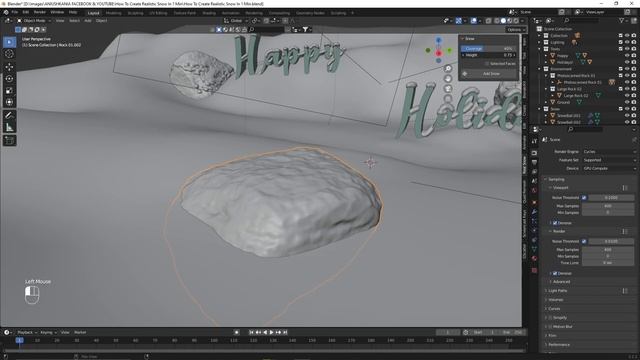Screen dimensions: 640x360
Task: Select the Annotate tool
Action: [x=9, y=116]
